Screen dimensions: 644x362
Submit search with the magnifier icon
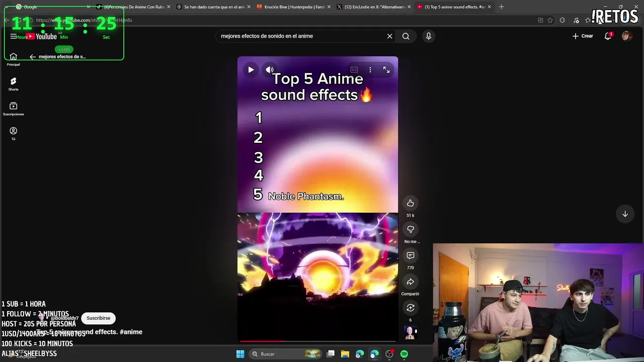tap(406, 36)
